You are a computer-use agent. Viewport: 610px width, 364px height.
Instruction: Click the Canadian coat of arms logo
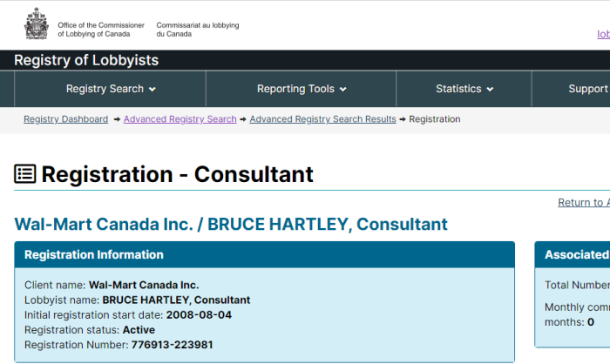(37, 24)
